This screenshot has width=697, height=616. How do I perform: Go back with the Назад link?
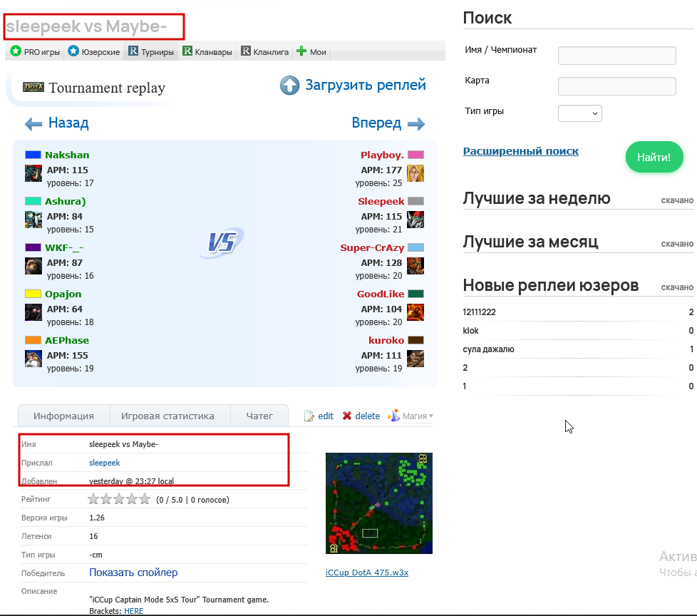68,123
